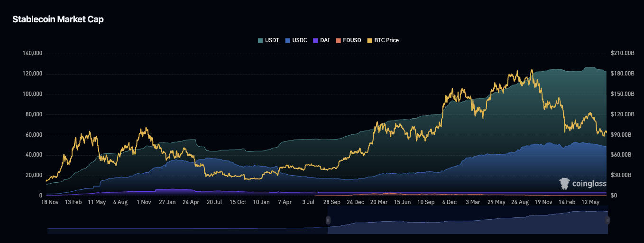644x243 pixels.
Task: Click the teal USDT color swatch
Action: 260,40
